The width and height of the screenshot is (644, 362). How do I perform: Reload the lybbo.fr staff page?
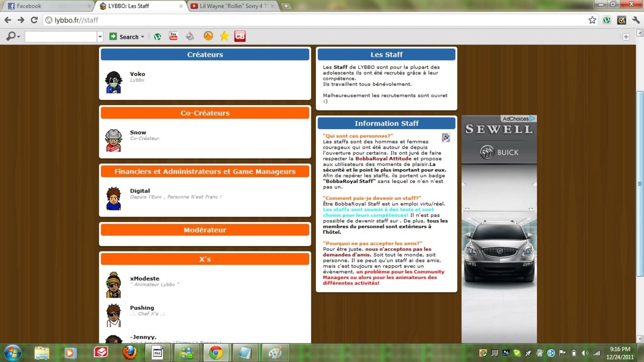pyautogui.click(x=34, y=20)
